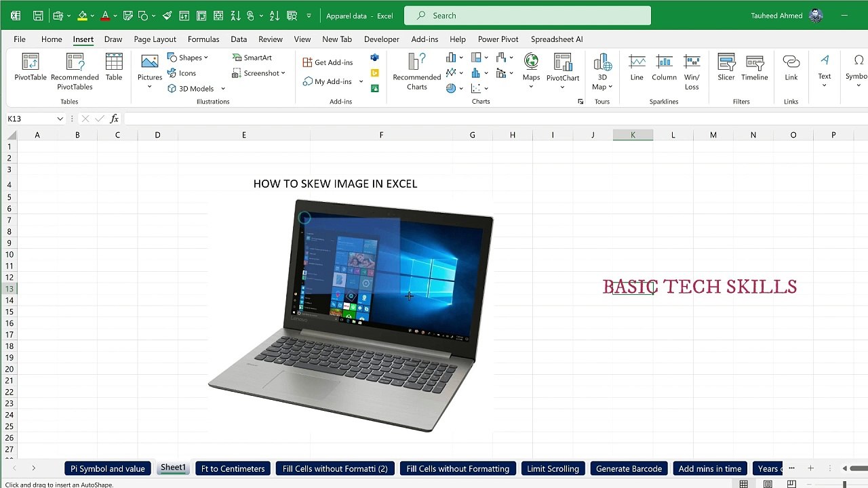
Task: Open the Spreadsheet AI tab
Action: click(x=557, y=39)
